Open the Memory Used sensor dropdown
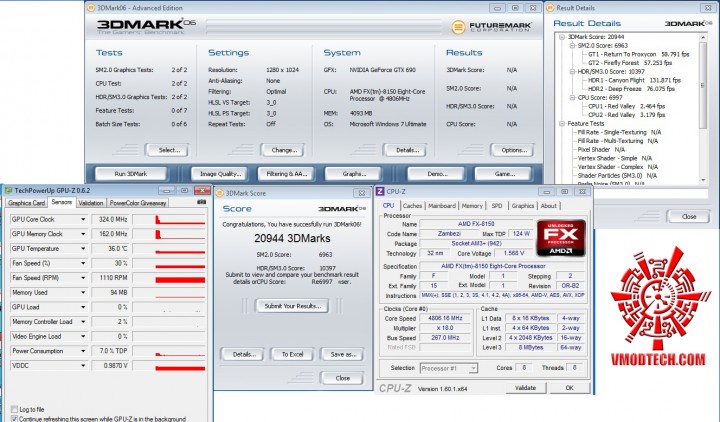720x422 pixels. 83,293
